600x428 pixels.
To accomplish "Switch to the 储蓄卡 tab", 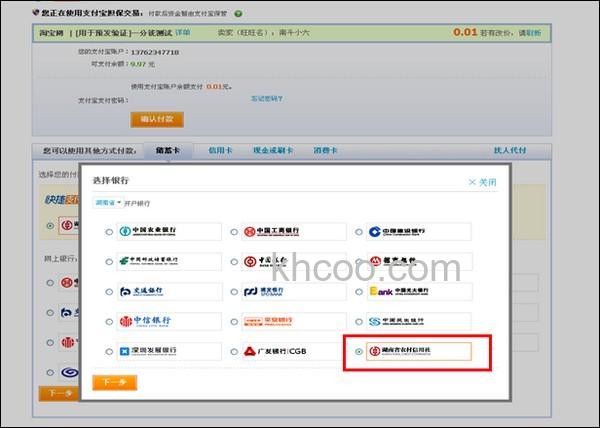I will tap(168, 151).
